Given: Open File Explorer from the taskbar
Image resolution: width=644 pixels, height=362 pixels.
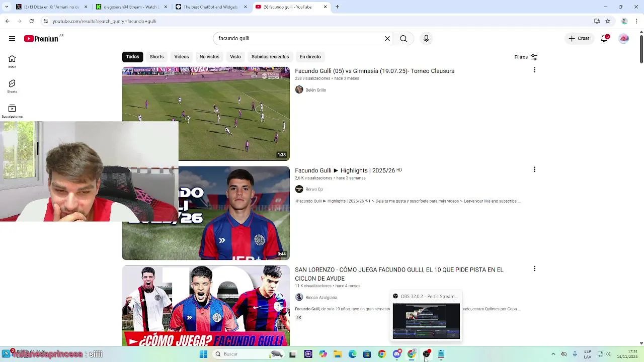Looking at the screenshot, I should [338, 354].
